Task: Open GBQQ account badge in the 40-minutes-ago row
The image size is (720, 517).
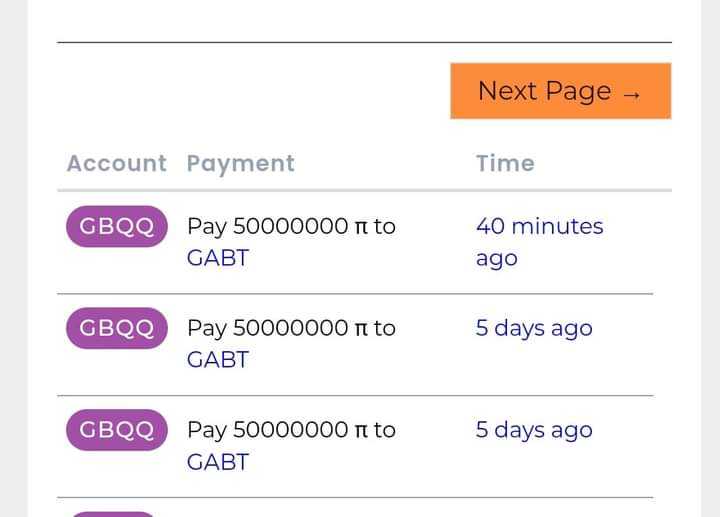Action: [x=116, y=226]
